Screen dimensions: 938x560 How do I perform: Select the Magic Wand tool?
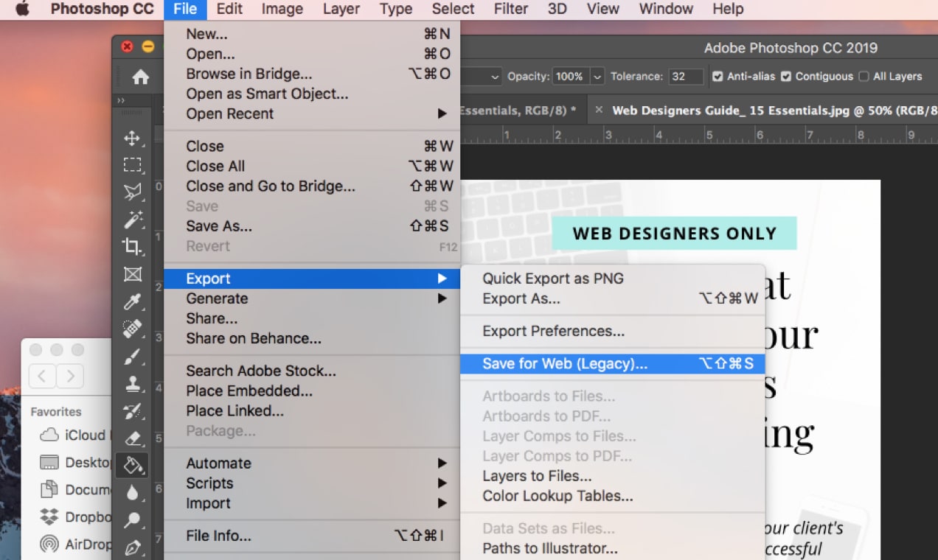(132, 219)
